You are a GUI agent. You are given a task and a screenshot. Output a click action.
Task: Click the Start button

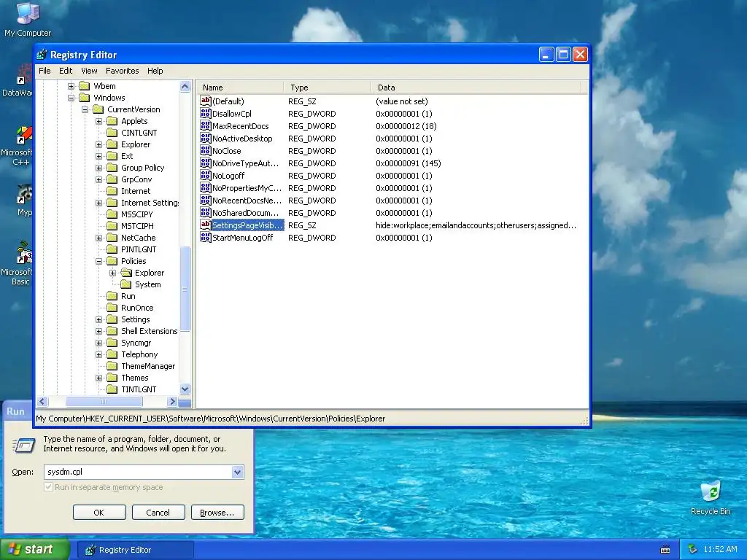(x=34, y=549)
